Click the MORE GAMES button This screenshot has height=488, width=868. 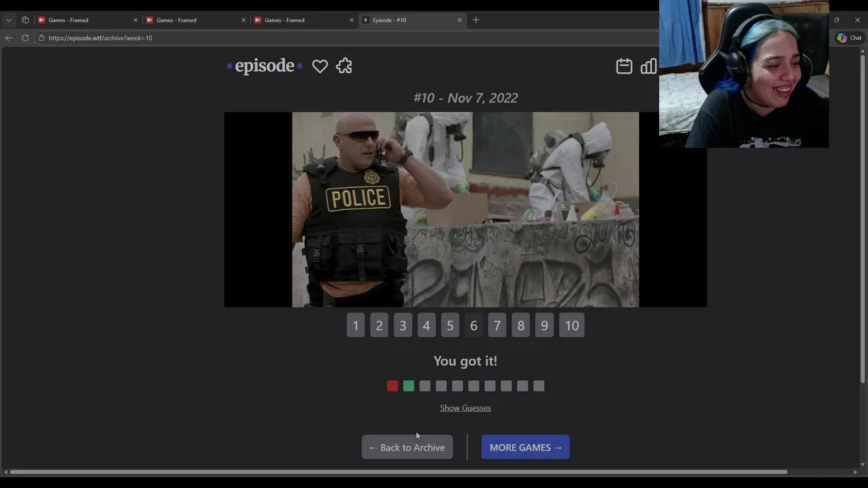[526, 447]
